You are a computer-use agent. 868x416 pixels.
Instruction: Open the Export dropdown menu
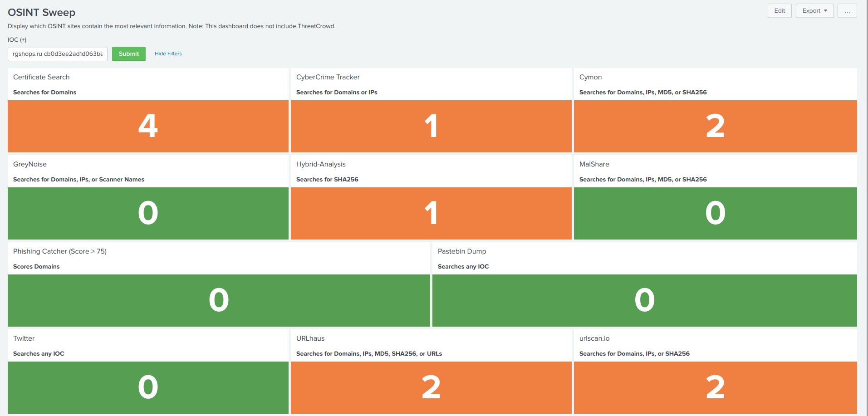pyautogui.click(x=814, y=10)
